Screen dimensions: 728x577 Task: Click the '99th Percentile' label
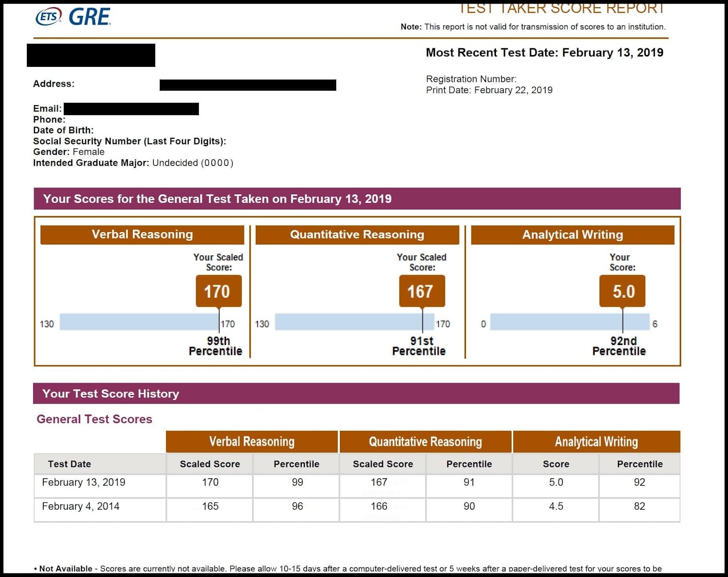[216, 346]
